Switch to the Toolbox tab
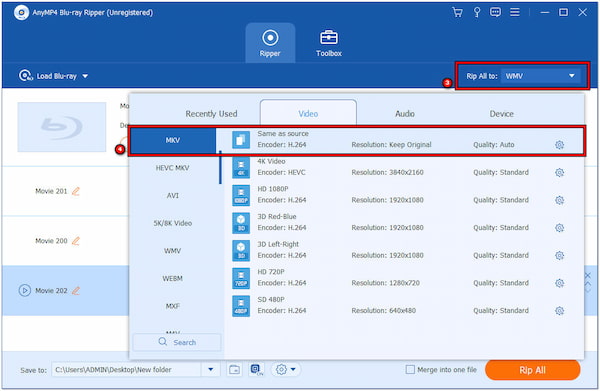The width and height of the screenshot is (600, 391). tap(329, 43)
